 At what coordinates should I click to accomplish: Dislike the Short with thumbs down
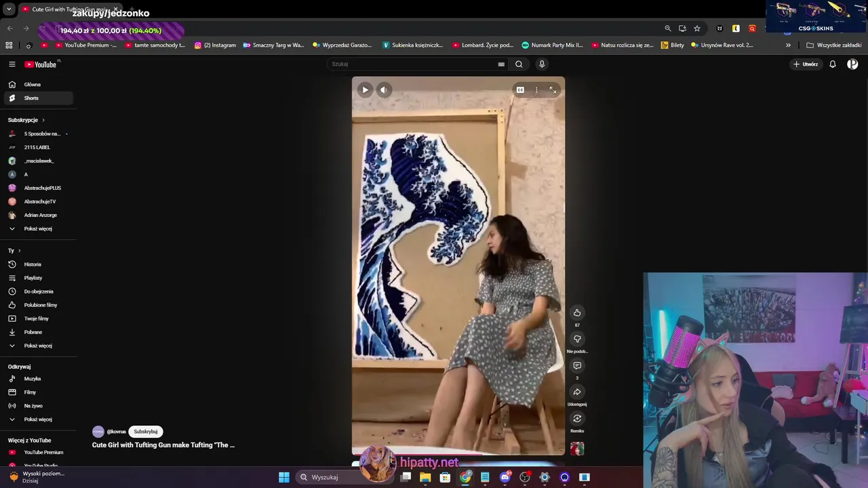pos(577,339)
